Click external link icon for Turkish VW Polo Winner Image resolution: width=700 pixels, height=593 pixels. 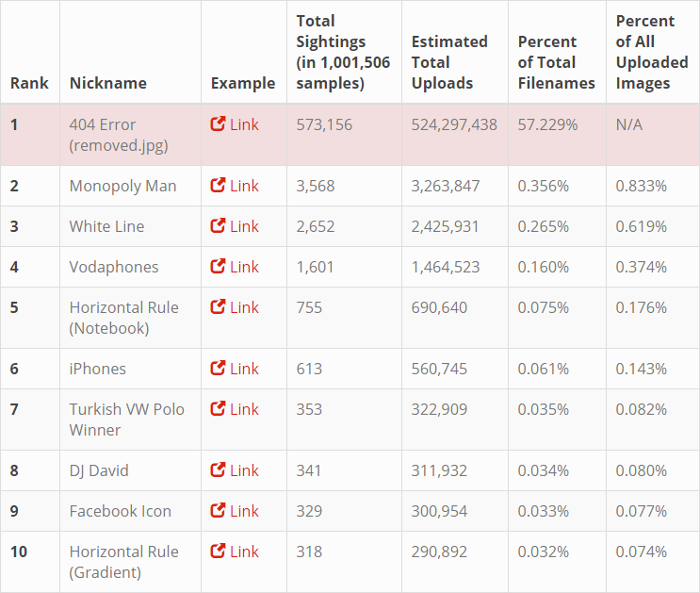218,409
